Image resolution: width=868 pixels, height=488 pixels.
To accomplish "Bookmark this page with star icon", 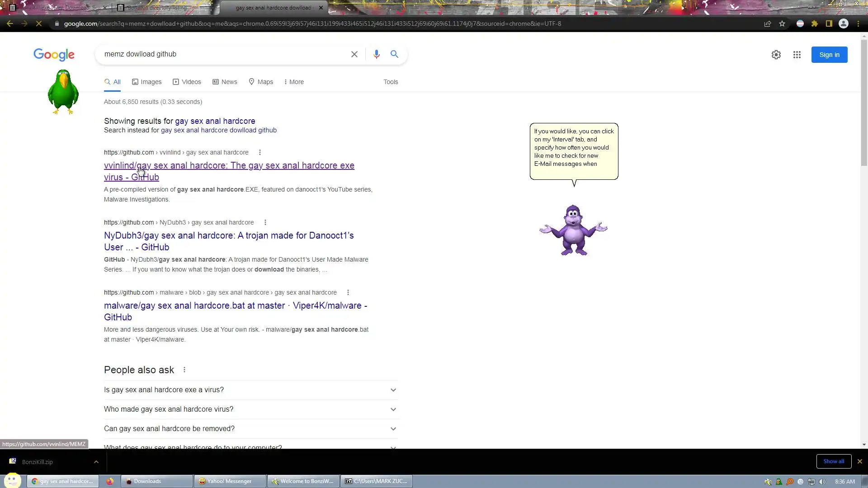I will pyautogui.click(x=782, y=23).
